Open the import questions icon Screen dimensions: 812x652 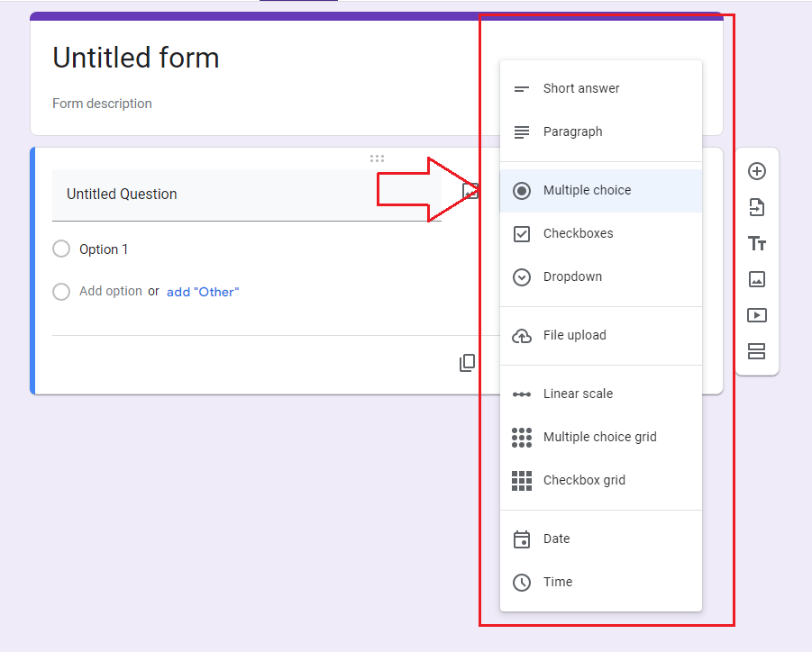tap(757, 207)
